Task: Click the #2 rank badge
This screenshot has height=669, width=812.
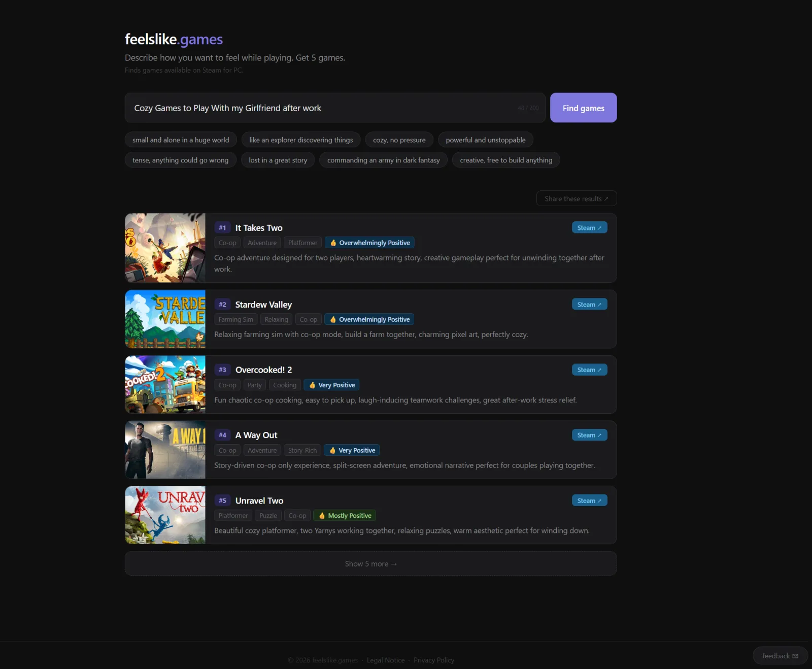Action: coord(222,304)
